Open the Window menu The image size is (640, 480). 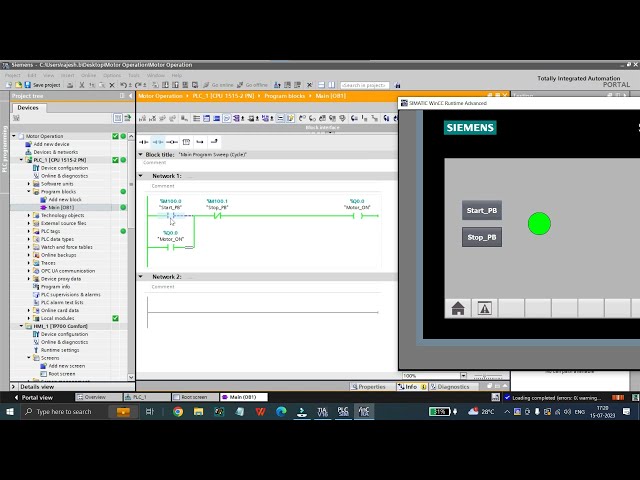click(156, 76)
